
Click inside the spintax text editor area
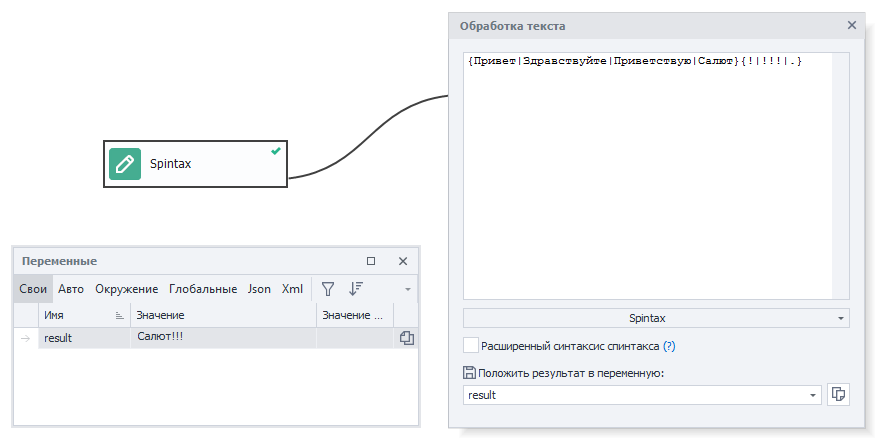point(655,180)
